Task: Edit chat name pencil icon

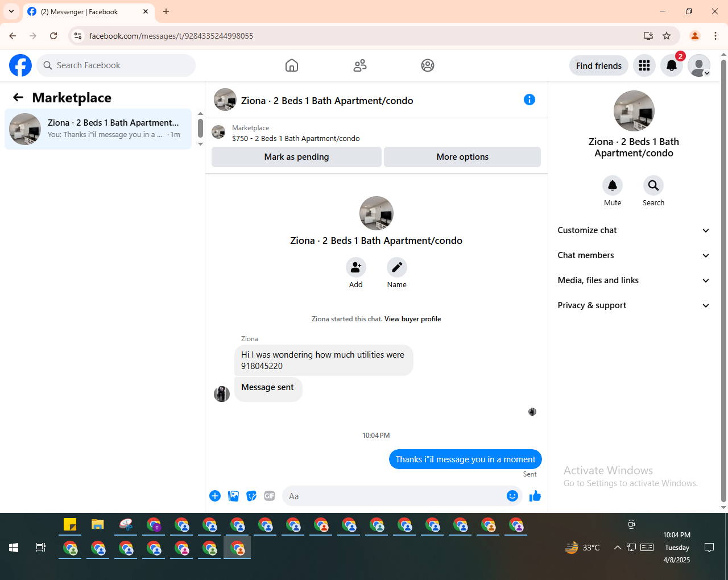Action: (397, 267)
